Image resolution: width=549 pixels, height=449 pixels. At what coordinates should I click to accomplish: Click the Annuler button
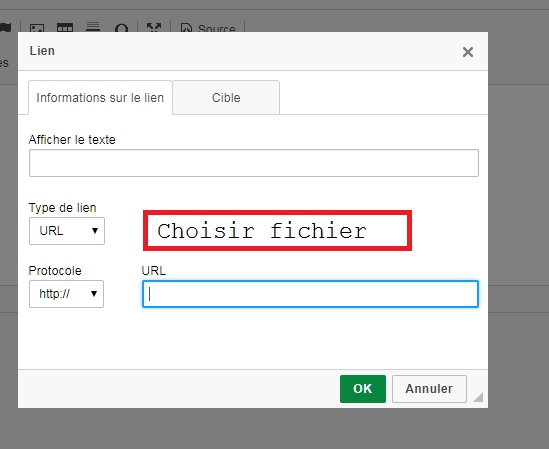coord(429,389)
